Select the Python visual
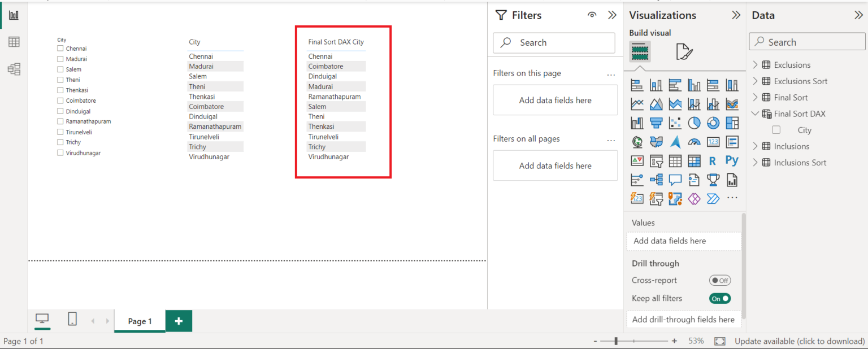The height and width of the screenshot is (349, 868). coord(732,161)
